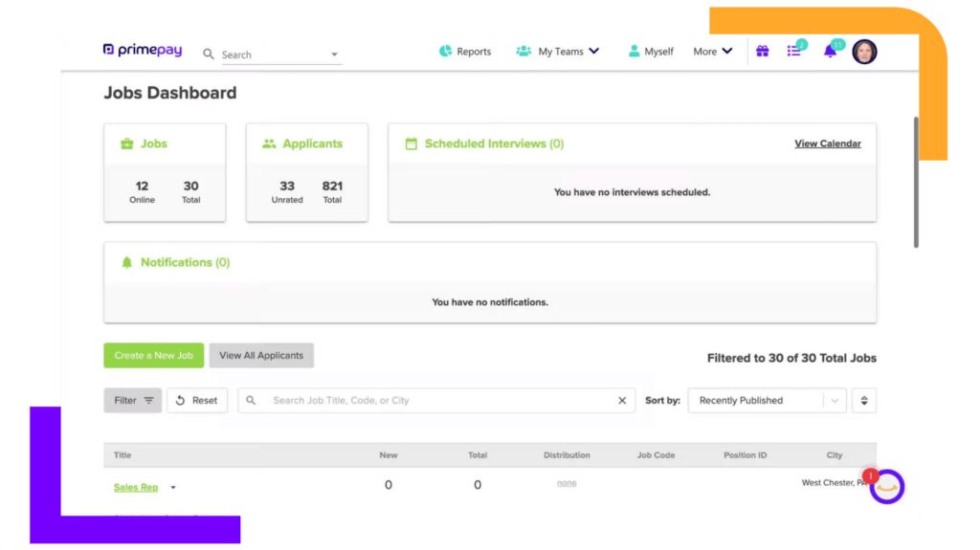Click the user profile avatar
The image size is (980, 550).
[864, 52]
